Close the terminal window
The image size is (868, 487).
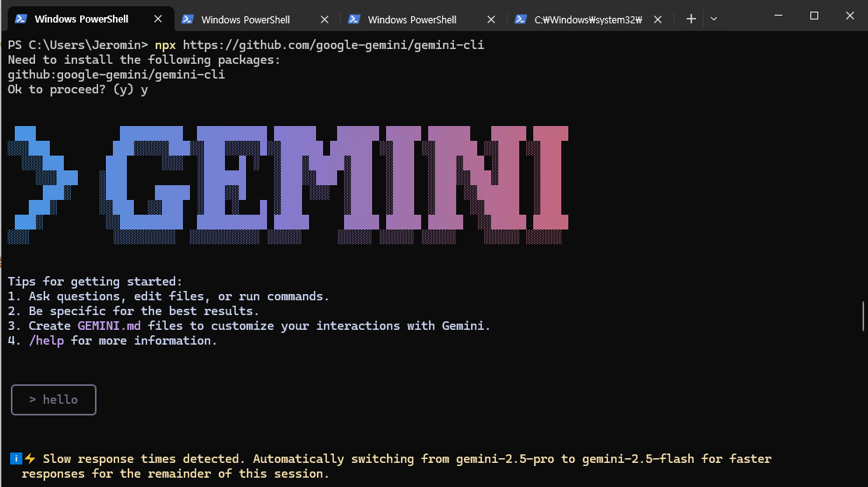(x=850, y=16)
